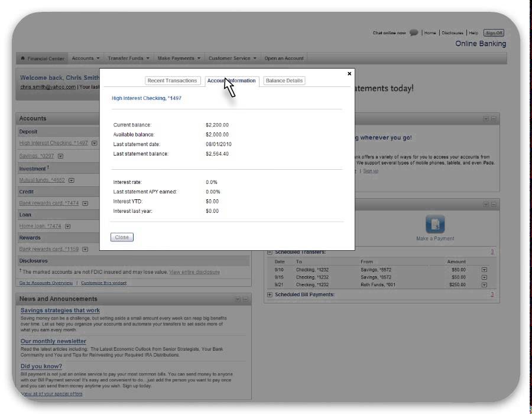Screen dimensions: 532x414
Task: Click the $250.00 amount from Roth Funds
Action: coord(458,285)
